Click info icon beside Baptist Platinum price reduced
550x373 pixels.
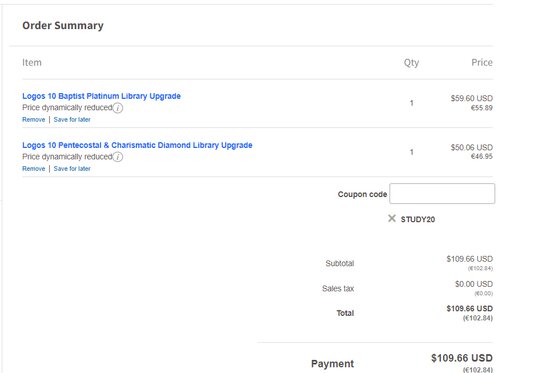coord(118,108)
